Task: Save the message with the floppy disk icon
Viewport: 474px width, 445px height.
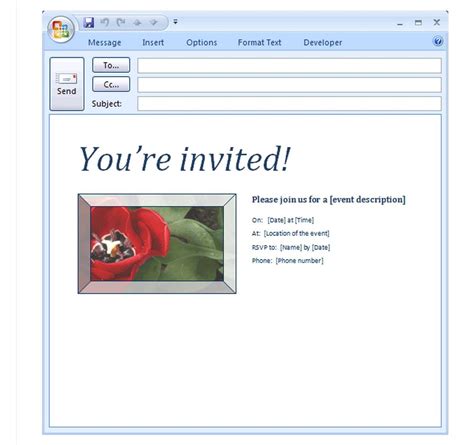Action: coord(89,22)
